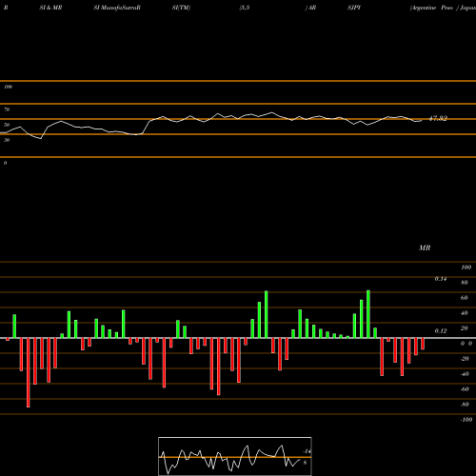This screenshot has width=476, height=476.
Task: Click the RSI axis label 70
Action: (x=7, y=109)
